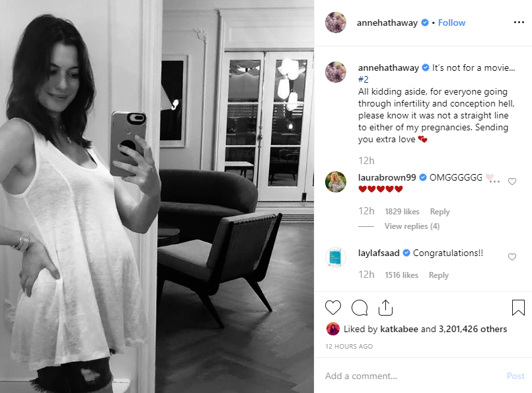The width and height of the screenshot is (532, 393).
Task: Save the post with the bookmark icon
Action: pos(518,308)
